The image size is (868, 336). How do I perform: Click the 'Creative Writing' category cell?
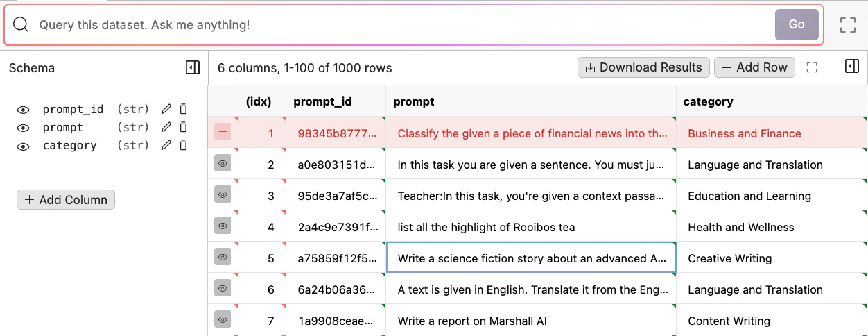click(772, 258)
